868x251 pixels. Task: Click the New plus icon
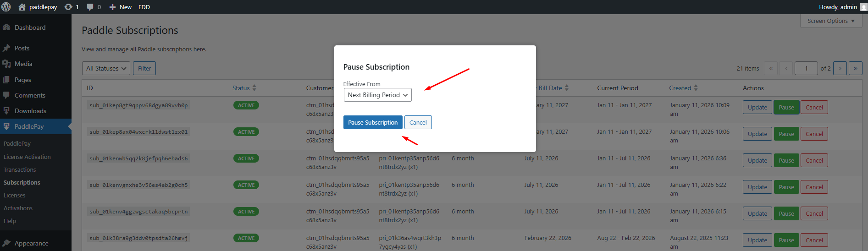112,7
